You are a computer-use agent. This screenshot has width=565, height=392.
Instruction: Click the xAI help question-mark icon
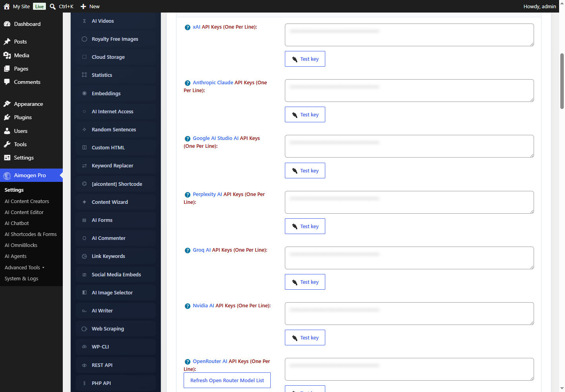click(x=188, y=27)
